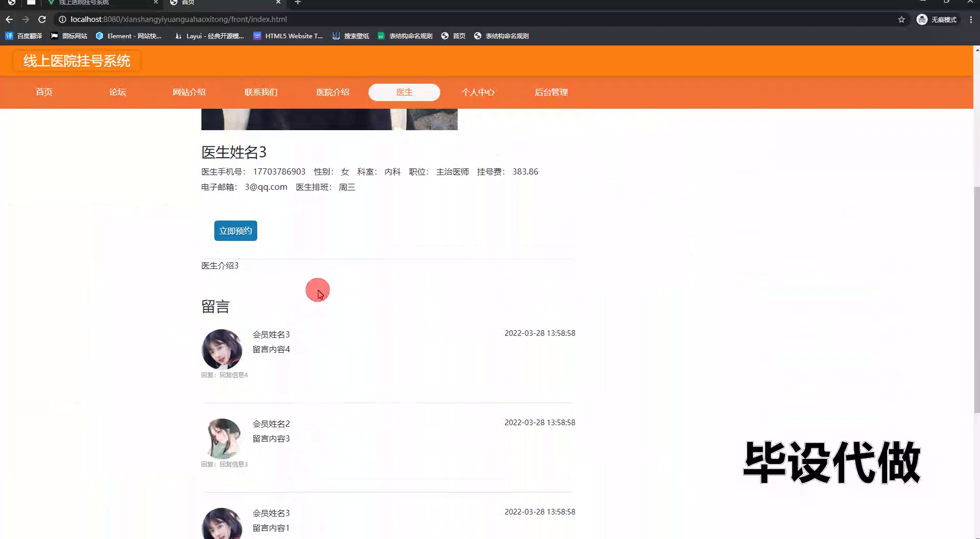The width and height of the screenshot is (980, 539).
Task: Click the 立即预约 appointment button
Action: pyautogui.click(x=236, y=231)
